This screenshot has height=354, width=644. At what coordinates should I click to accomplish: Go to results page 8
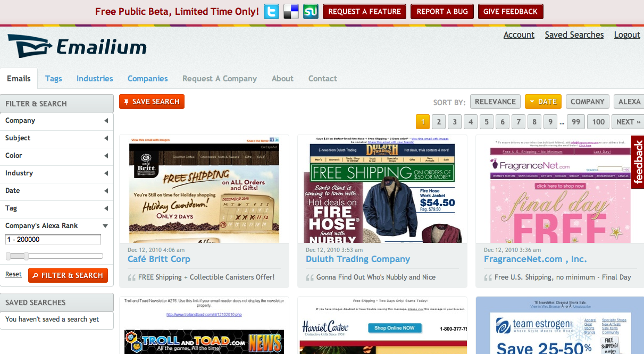point(534,122)
